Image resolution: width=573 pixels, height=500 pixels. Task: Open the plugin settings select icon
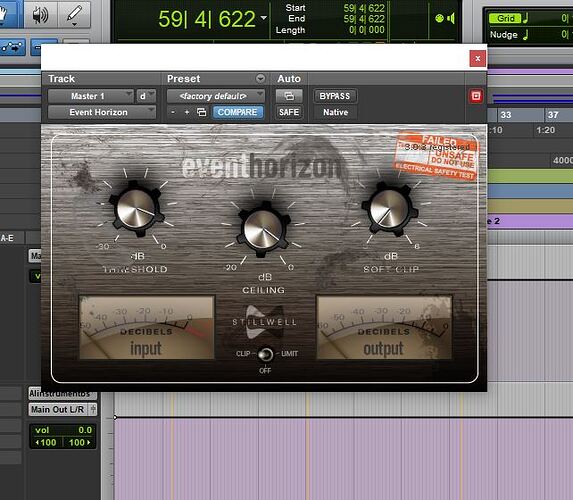click(x=201, y=112)
